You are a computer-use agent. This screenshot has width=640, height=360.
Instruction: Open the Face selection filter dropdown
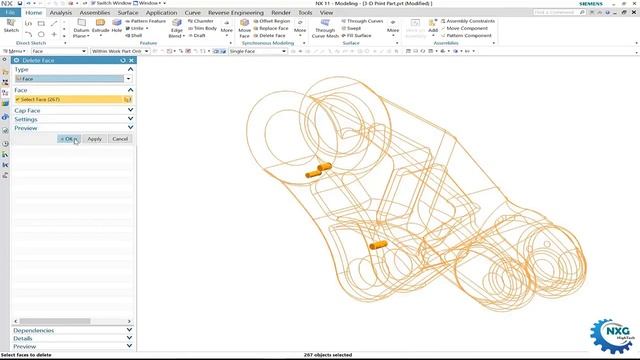[59, 51]
